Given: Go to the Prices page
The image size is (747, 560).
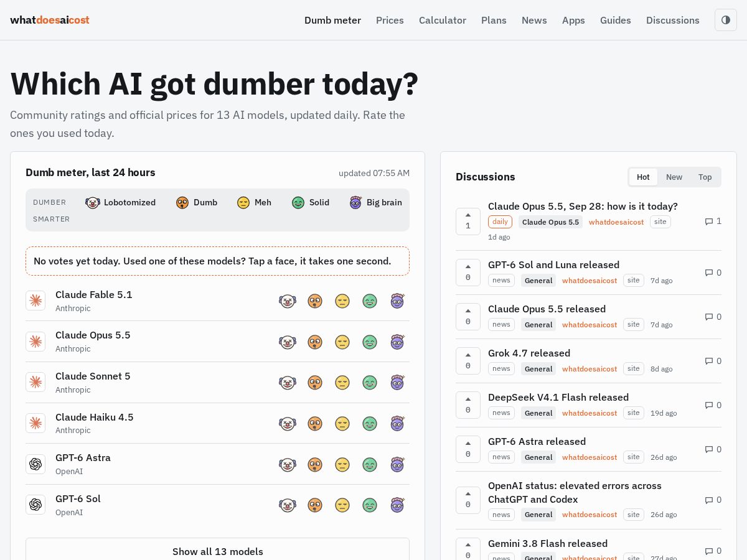Looking at the screenshot, I should click(390, 20).
